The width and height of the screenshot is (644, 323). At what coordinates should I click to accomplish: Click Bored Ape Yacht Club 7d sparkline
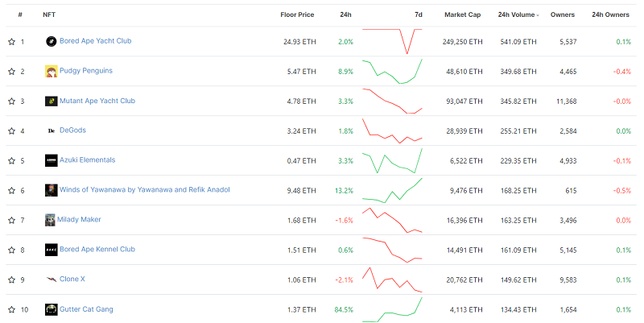(392, 41)
